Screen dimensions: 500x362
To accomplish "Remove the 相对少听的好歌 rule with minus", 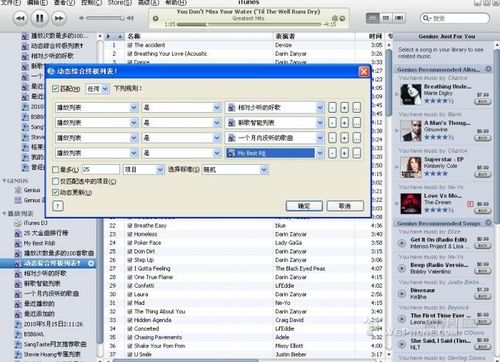I will point(332,107).
